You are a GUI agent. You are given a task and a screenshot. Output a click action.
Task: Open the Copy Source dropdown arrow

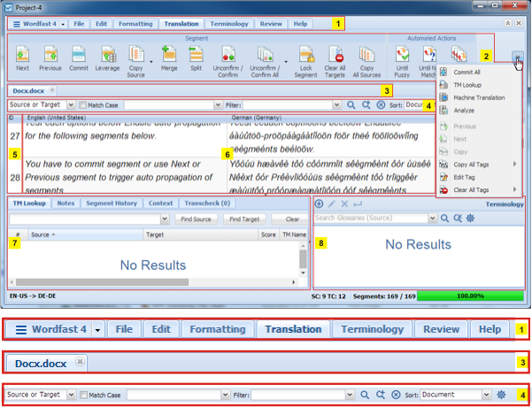[x=151, y=62]
